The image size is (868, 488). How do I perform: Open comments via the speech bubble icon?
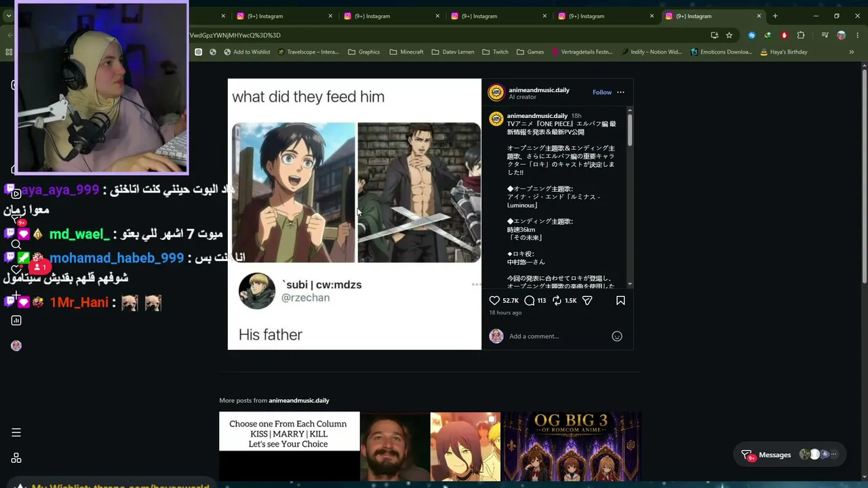(530, 300)
